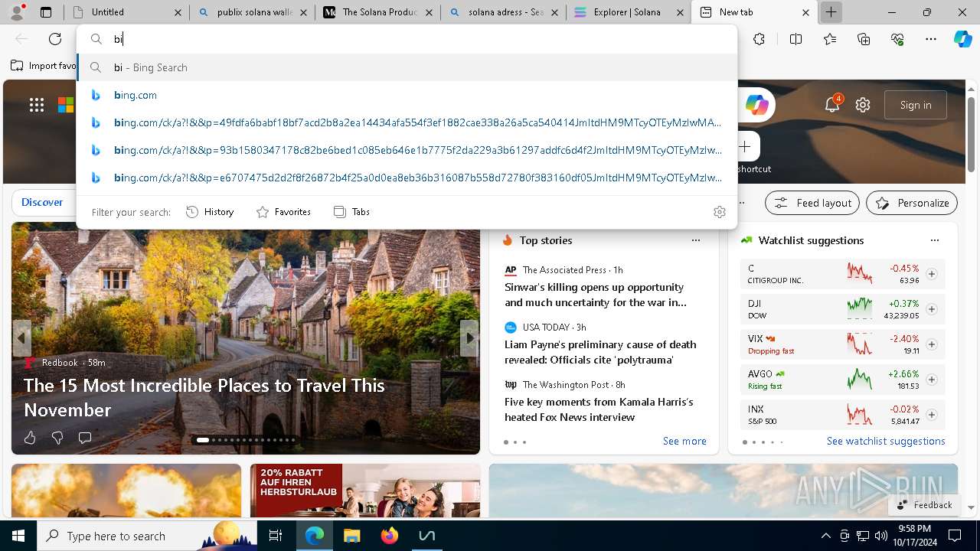Open Watchlist suggestions more options ellipsis
Screen dimensions: 980x551
pos(935,240)
